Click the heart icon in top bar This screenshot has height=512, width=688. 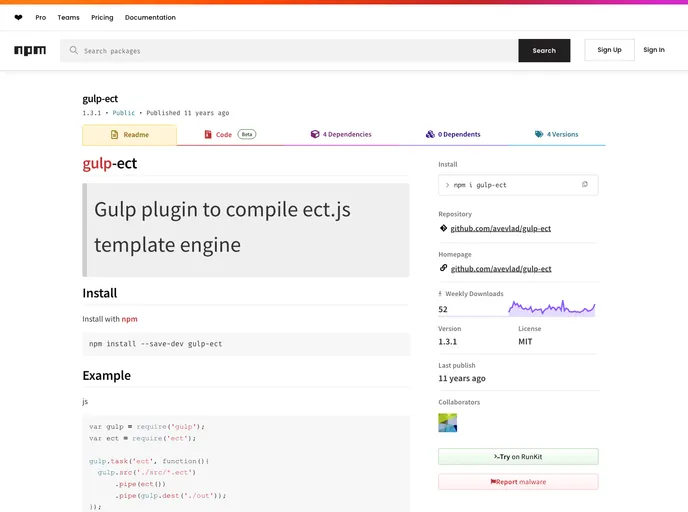(18, 18)
